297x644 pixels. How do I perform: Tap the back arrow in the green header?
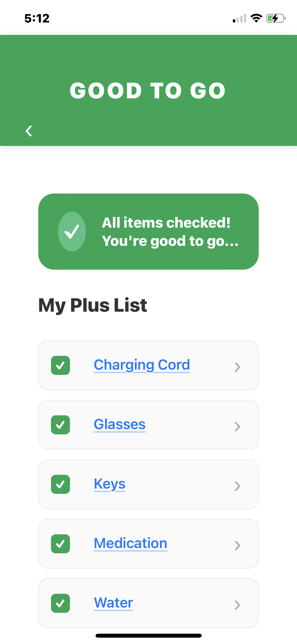pyautogui.click(x=29, y=130)
